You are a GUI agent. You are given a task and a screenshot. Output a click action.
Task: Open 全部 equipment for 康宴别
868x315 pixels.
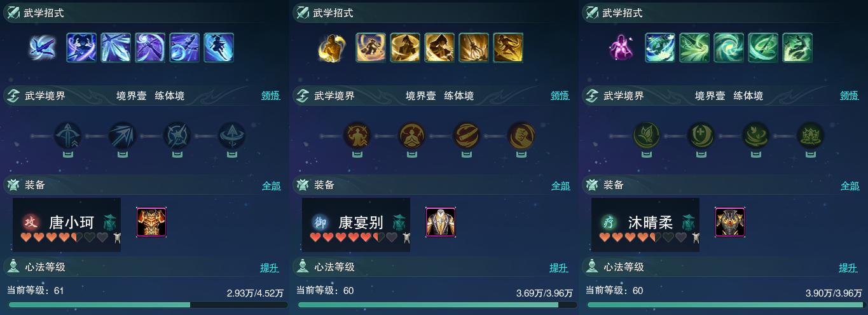(x=560, y=186)
